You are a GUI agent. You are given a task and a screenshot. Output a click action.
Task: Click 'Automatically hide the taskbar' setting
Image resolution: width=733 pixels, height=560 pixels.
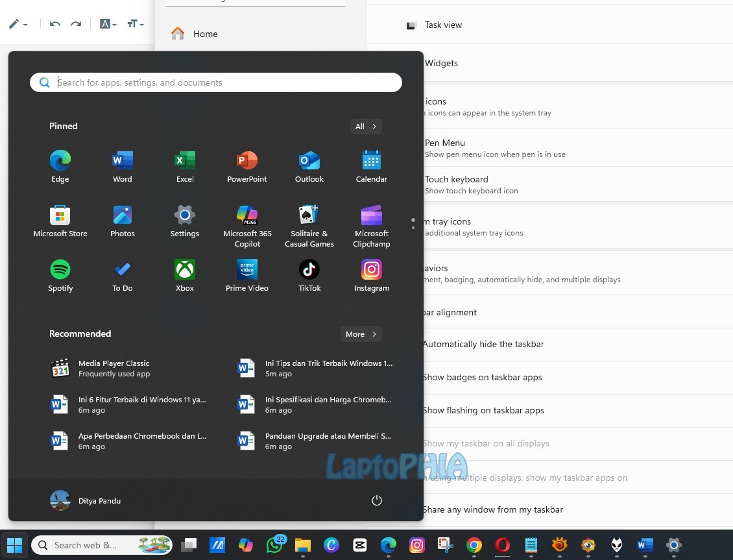(x=578, y=345)
